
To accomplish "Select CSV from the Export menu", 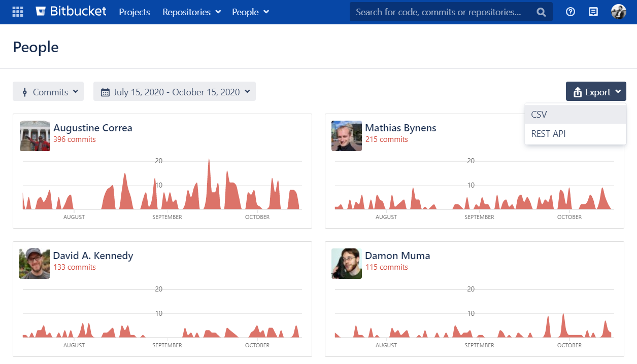I will 539,114.
